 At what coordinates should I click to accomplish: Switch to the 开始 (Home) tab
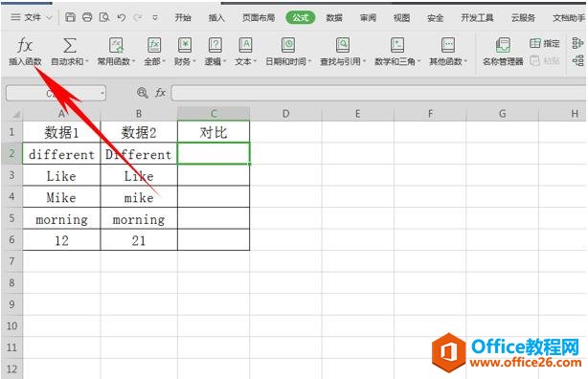tap(183, 17)
